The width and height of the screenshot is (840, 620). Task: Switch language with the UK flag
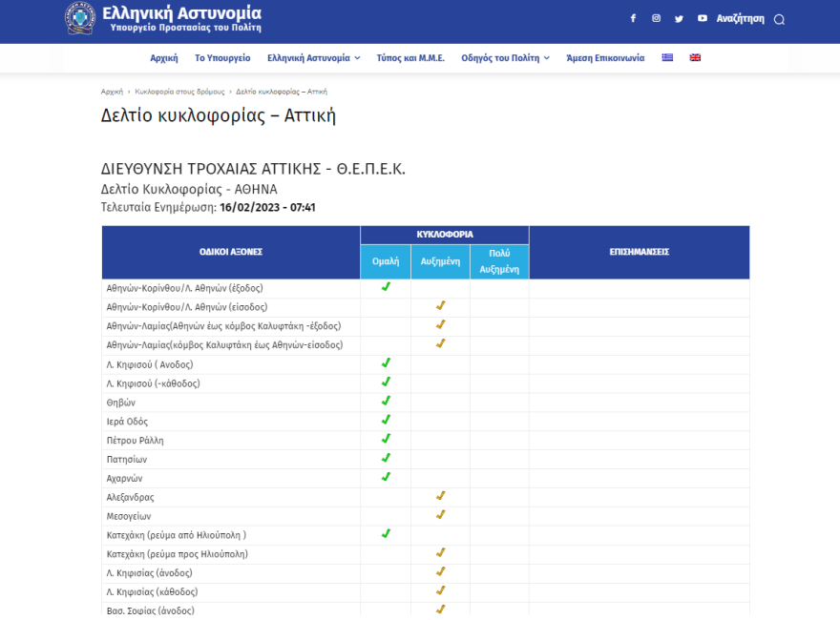pos(695,57)
